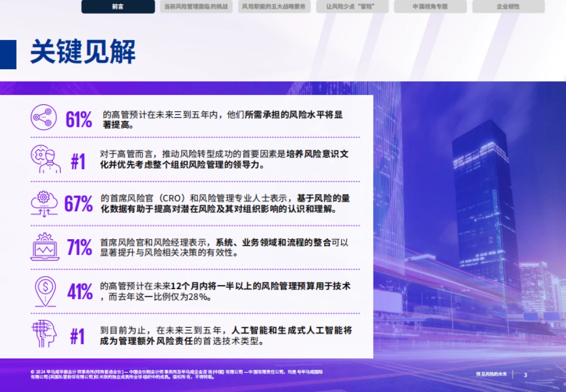This screenshot has height=392, width=566.
Task: Expand the 中国视角专题 section
Action: [431, 7]
